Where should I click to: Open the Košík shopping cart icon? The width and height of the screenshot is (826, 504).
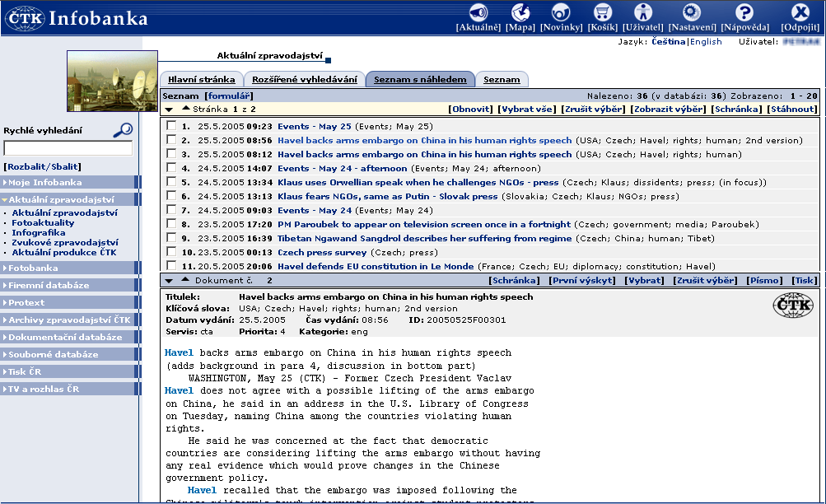point(602,13)
